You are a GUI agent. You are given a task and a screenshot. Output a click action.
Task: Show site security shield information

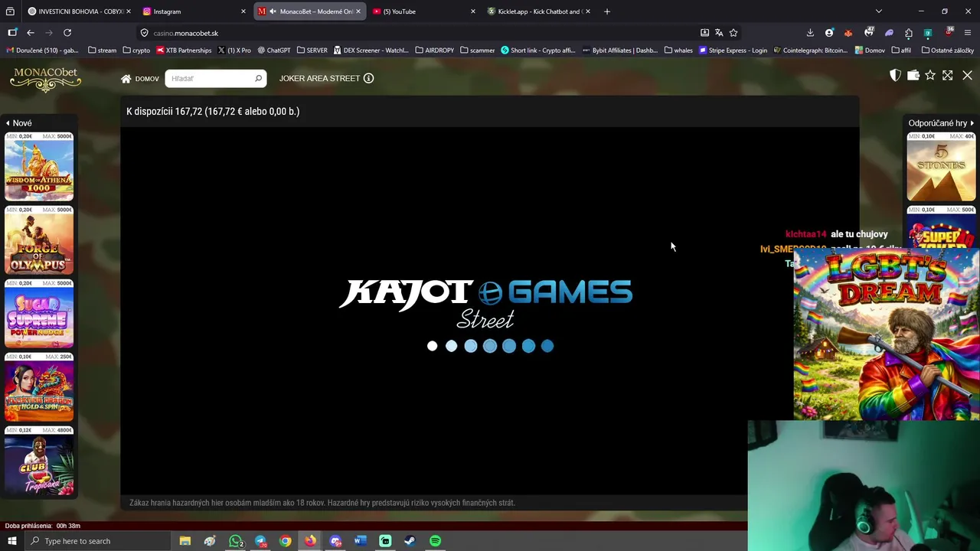click(x=144, y=33)
